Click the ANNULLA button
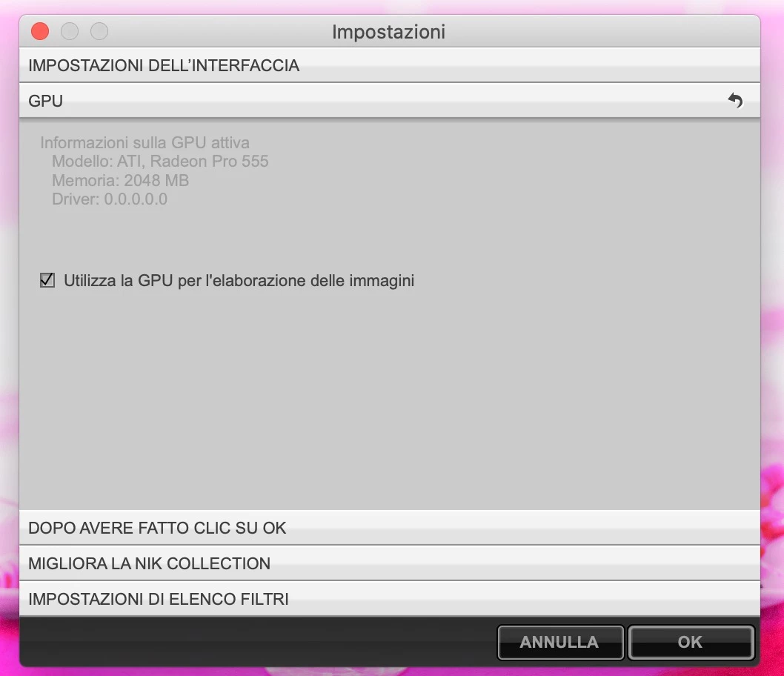Screen dimensions: 784x676 tap(560, 642)
